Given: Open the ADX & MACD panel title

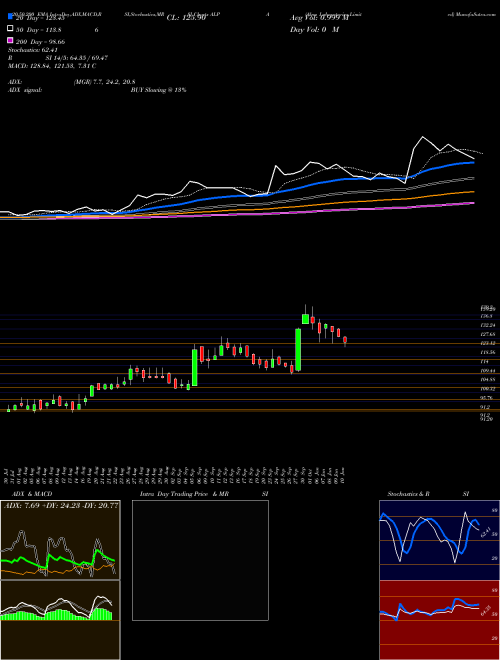Looking at the screenshot, I should click(x=32, y=494).
